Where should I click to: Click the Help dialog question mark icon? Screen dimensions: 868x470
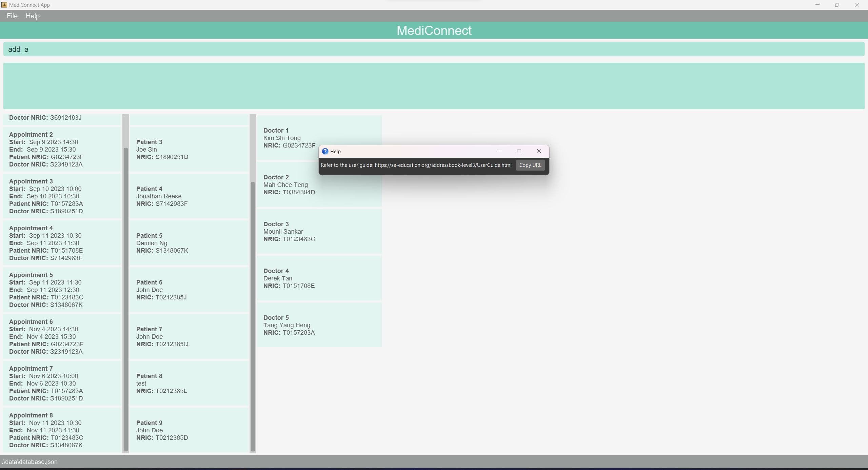click(325, 151)
